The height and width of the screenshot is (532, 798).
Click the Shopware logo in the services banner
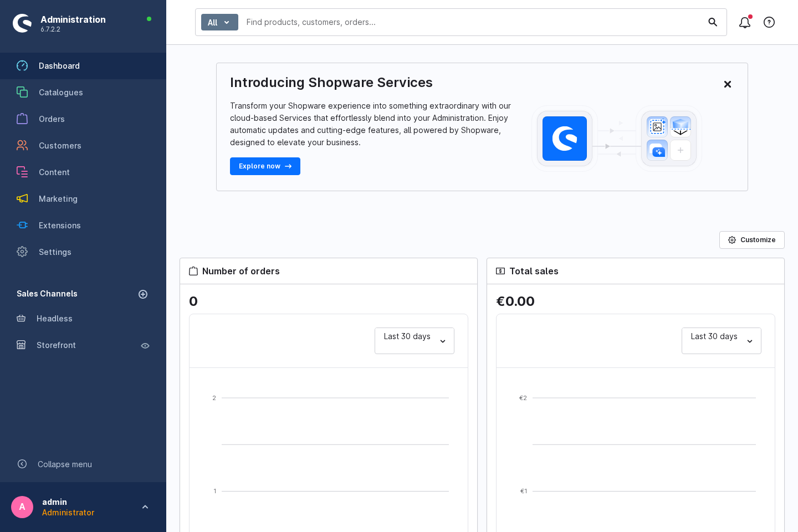(565, 139)
